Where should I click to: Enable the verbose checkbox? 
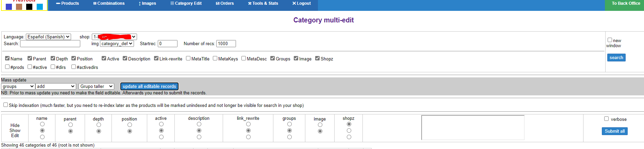tap(606, 119)
